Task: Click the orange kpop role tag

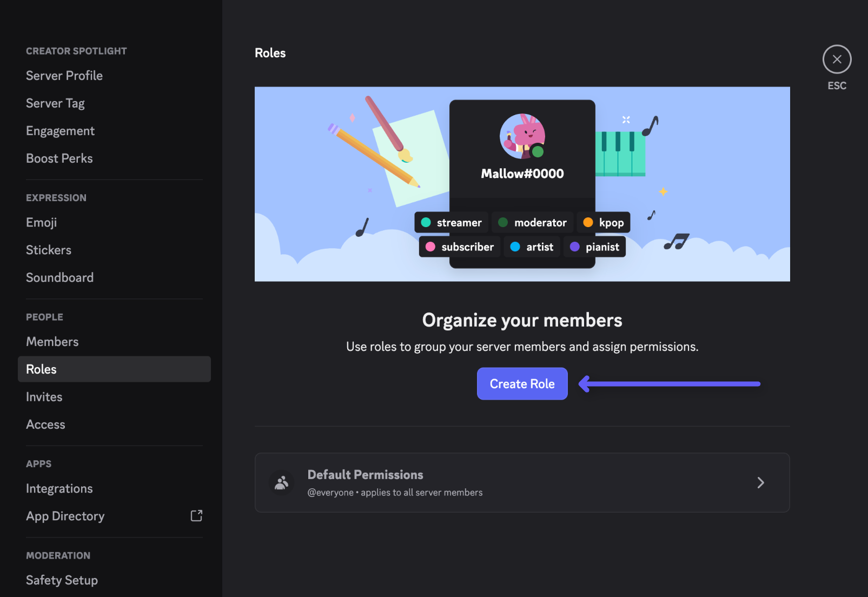Action: click(x=604, y=222)
